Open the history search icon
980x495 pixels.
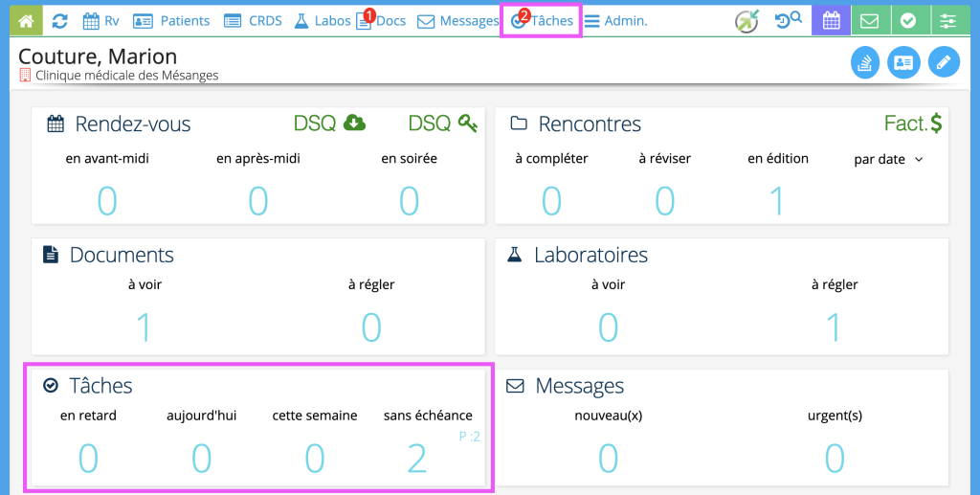[x=789, y=21]
